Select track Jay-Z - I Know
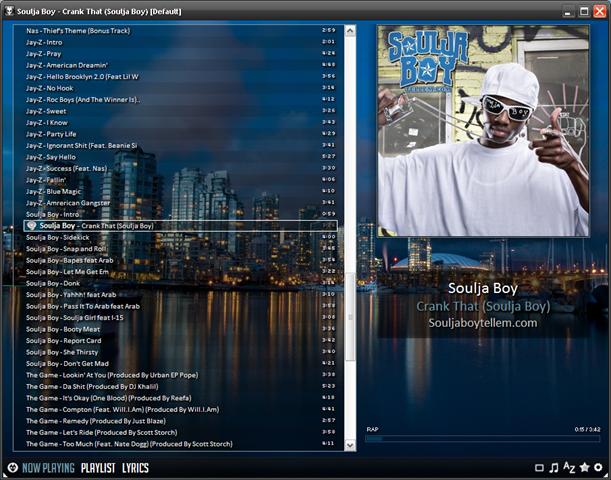Screen dimensions: 611x480 click(x=180, y=123)
